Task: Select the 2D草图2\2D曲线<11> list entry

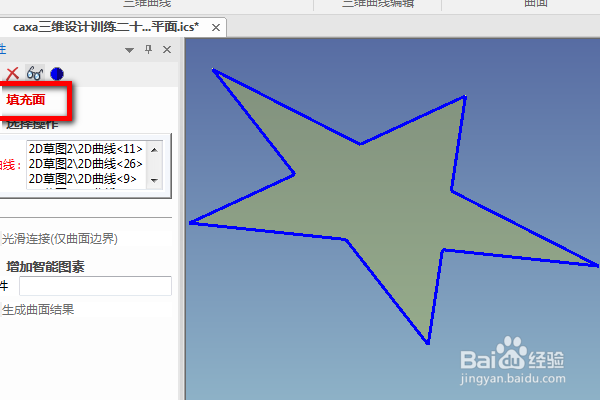Action: [86, 149]
